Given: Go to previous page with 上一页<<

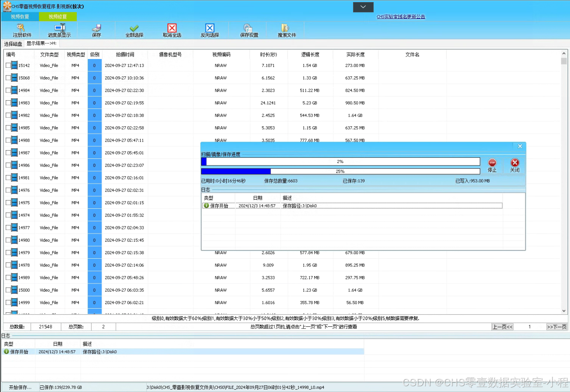Looking at the screenshot, I should [x=502, y=327].
